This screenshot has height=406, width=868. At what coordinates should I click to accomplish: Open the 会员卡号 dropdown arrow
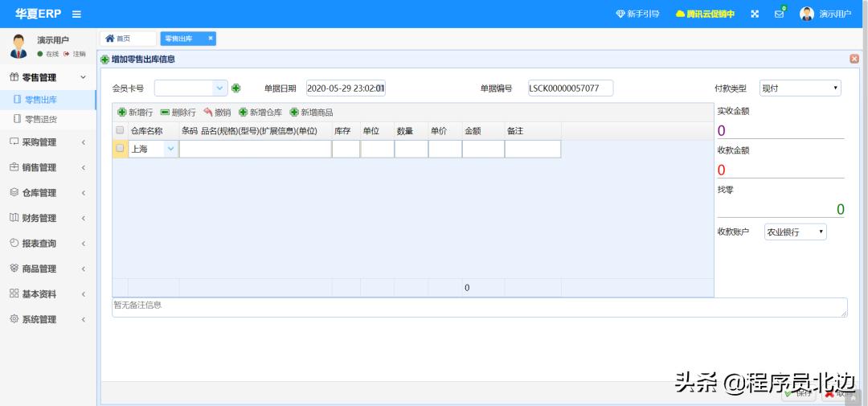point(219,88)
